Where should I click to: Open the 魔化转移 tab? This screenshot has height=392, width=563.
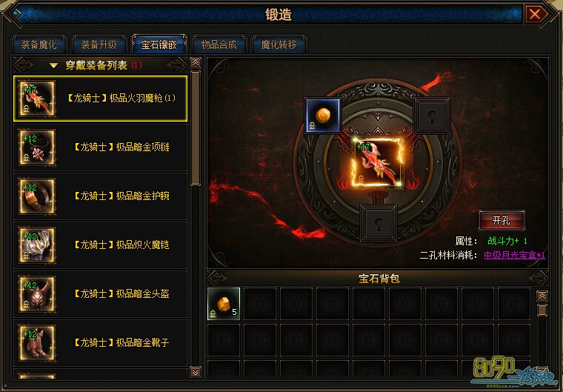pyautogui.click(x=279, y=44)
